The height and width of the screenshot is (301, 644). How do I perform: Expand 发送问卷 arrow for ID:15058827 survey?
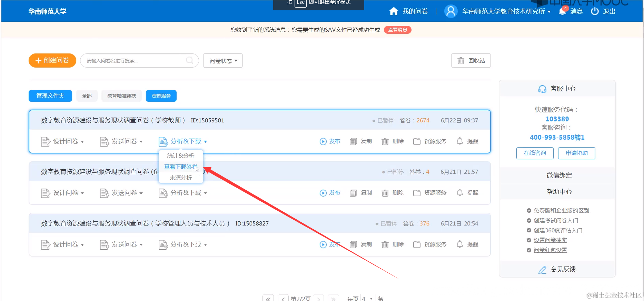coord(141,245)
